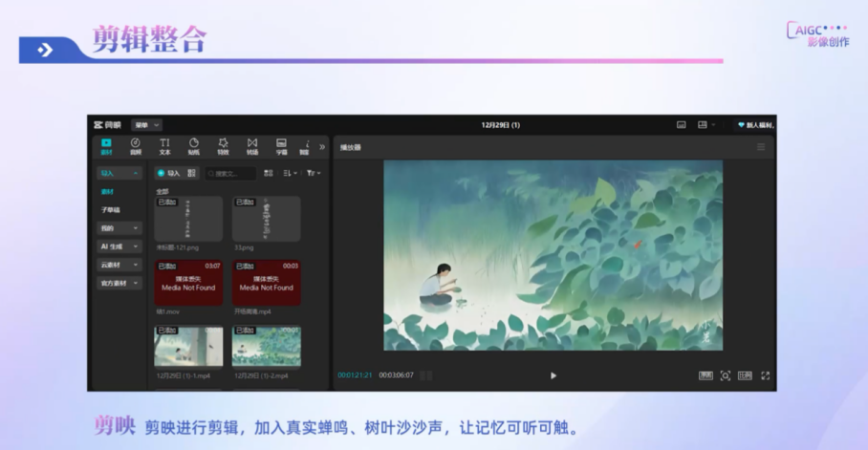Select the missing 开场 mp4 clip
Screen dimensions: 868x450
click(x=267, y=283)
